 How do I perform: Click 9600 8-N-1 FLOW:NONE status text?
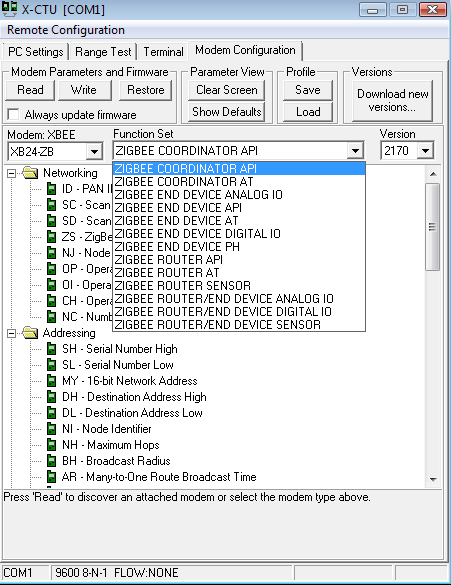(117, 573)
